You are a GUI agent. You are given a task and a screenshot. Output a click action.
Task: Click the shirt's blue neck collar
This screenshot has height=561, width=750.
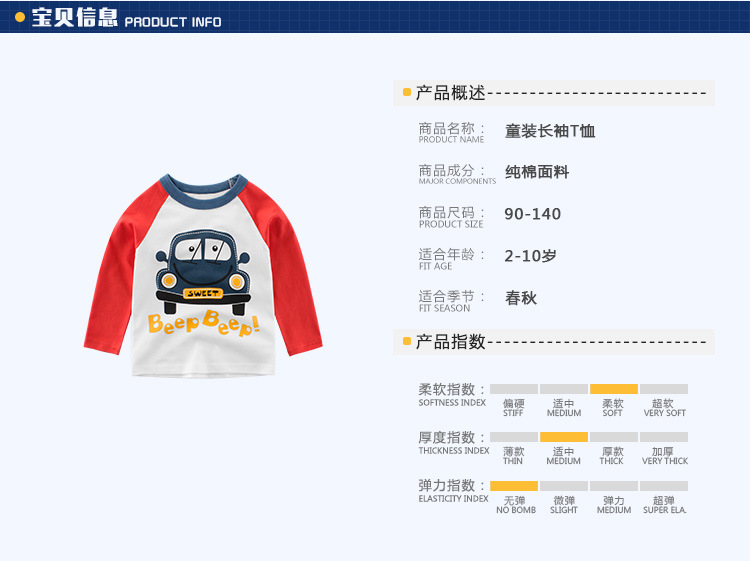[x=204, y=191]
